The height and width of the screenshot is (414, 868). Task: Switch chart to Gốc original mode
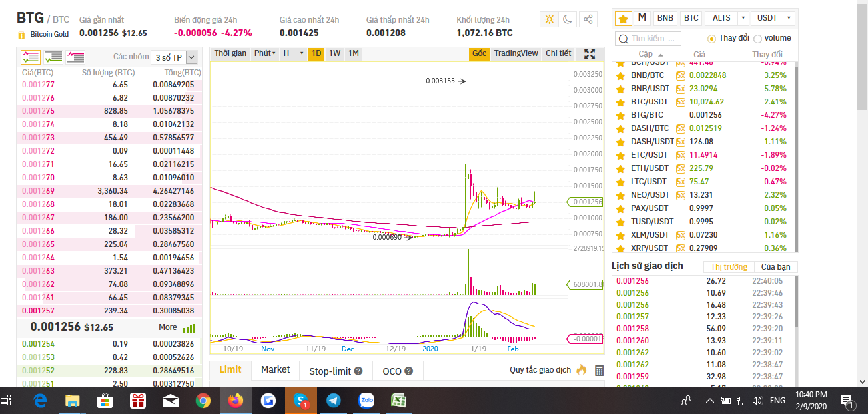click(479, 53)
